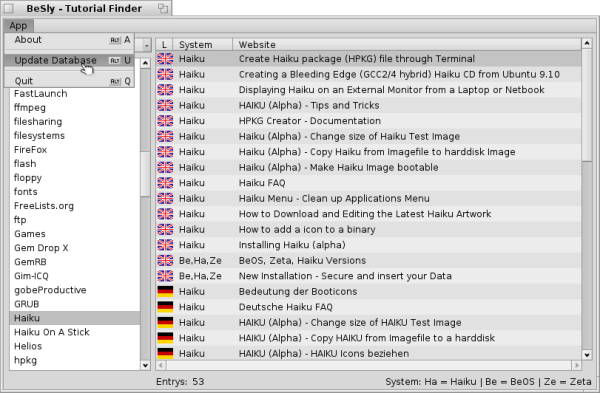Screen dimensions: 600x393
Task: Click the flag for HAIKU (Alpha) - Tips and Tricks
Action: point(165,105)
